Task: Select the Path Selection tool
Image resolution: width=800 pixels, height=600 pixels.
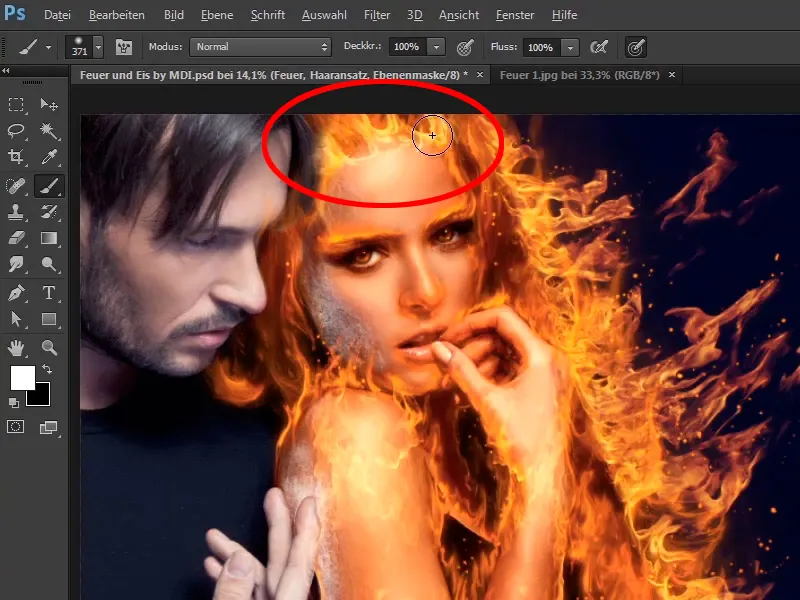Action: [x=16, y=319]
